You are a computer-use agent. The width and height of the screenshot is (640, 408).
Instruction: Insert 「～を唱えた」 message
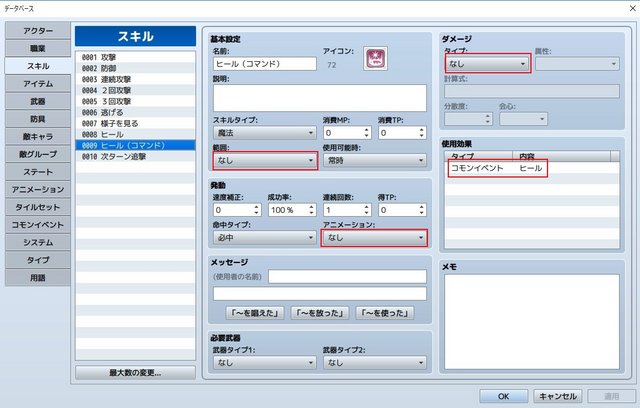point(255,313)
